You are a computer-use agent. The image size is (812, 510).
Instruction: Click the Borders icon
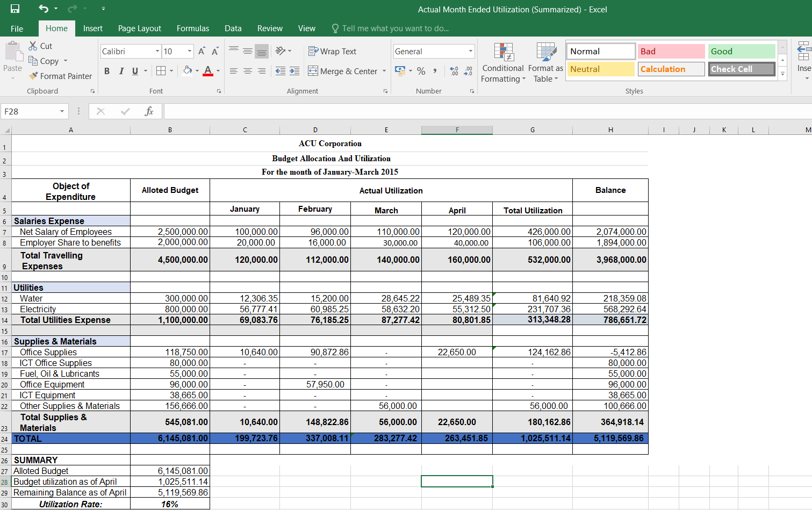click(x=161, y=71)
